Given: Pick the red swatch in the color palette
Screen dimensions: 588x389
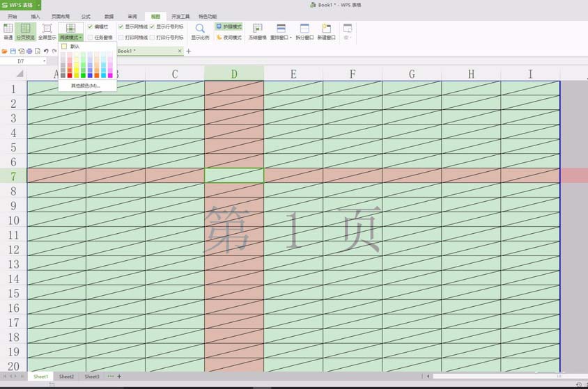Looking at the screenshot, I should click(70, 75).
